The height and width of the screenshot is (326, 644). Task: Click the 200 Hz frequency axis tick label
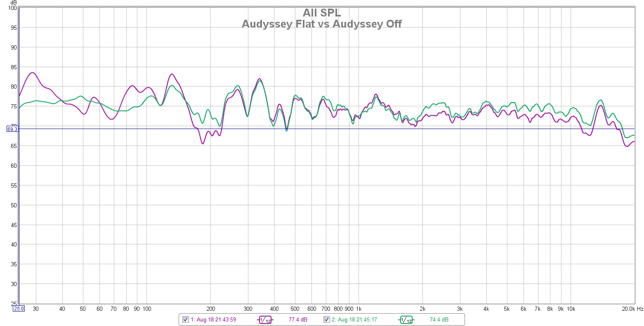point(210,309)
